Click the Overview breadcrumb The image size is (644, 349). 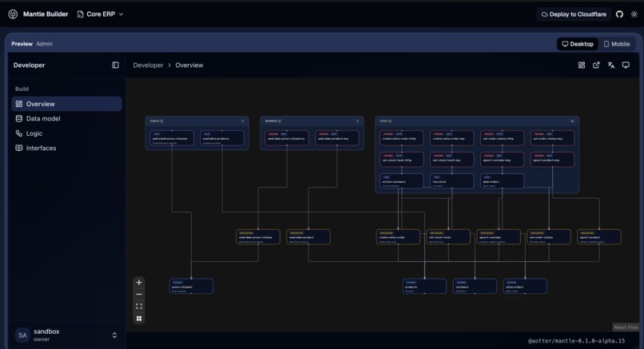pos(189,65)
